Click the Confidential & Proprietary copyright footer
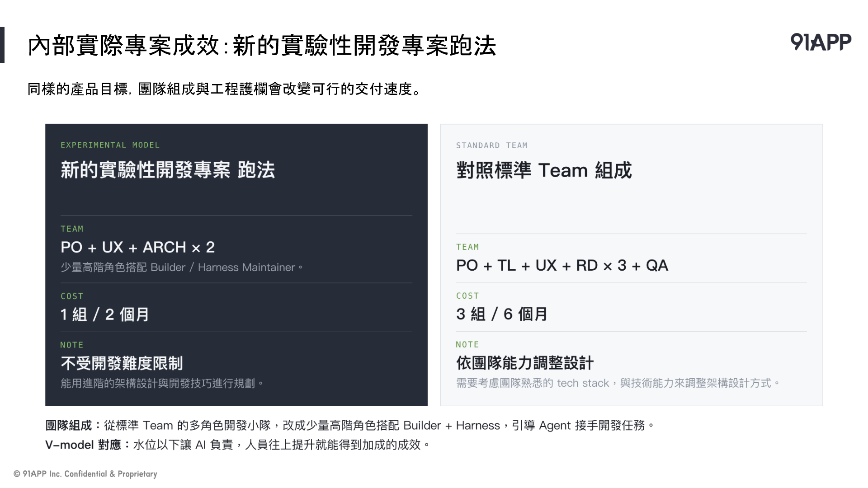868x488 pixels. pos(85,474)
